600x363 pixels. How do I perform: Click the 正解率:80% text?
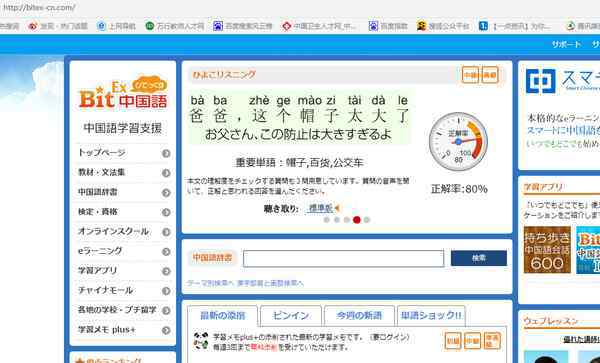(459, 189)
